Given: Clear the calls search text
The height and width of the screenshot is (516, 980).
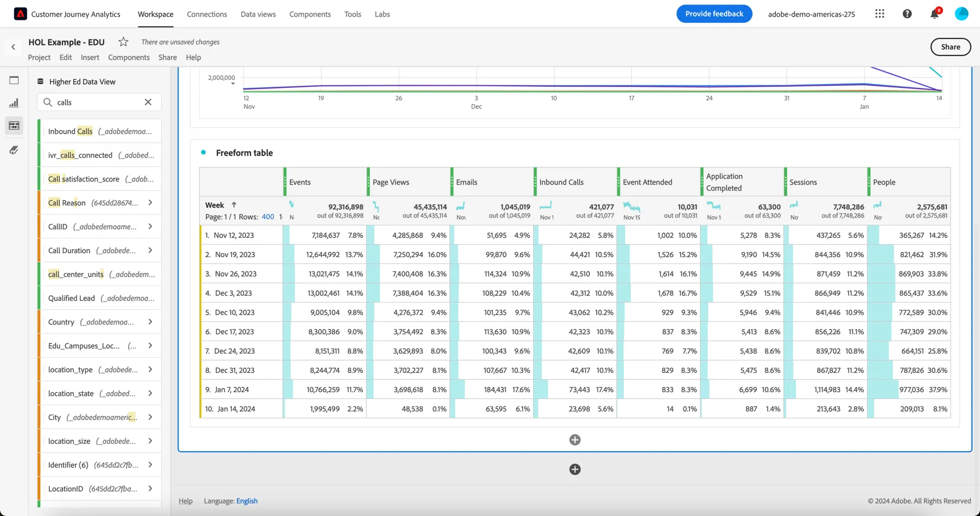Looking at the screenshot, I should click(148, 102).
